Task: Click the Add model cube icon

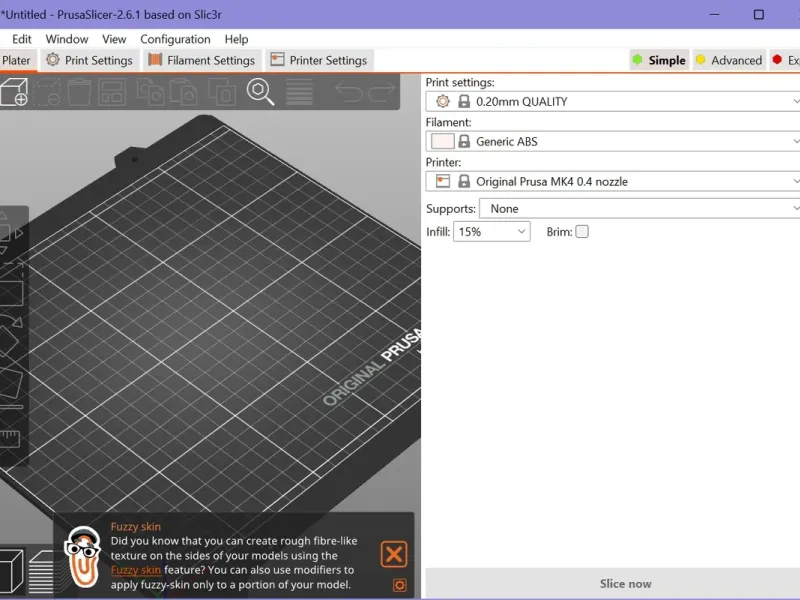Action: tap(14, 92)
